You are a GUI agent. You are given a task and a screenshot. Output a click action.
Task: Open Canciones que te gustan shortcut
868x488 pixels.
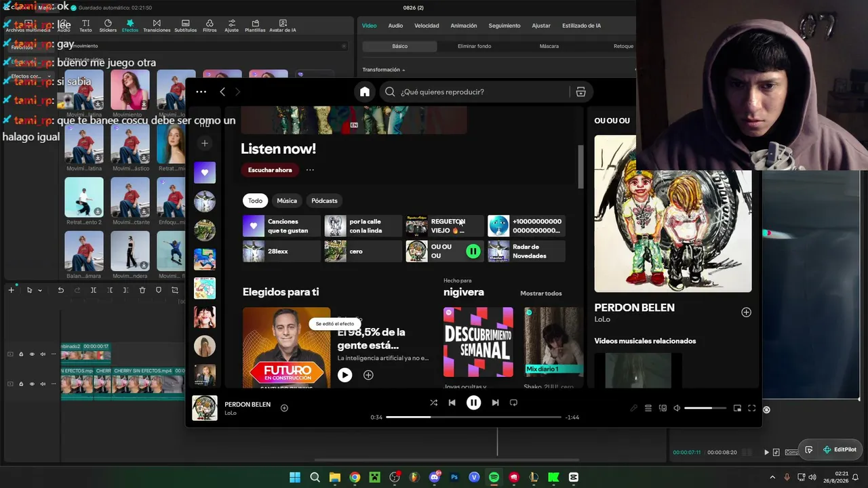[281, 226]
